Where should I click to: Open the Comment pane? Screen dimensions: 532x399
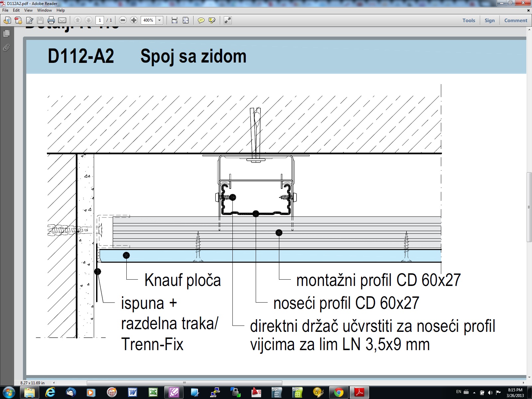click(x=515, y=21)
